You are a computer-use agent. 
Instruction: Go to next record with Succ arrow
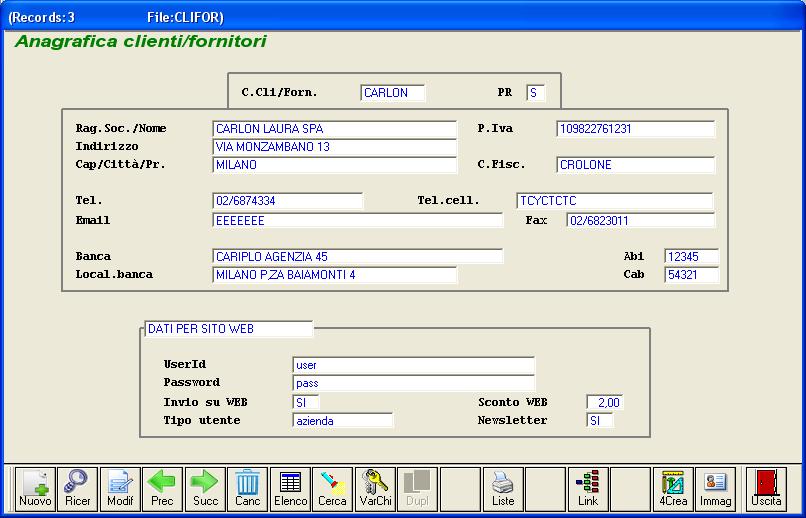(205, 489)
